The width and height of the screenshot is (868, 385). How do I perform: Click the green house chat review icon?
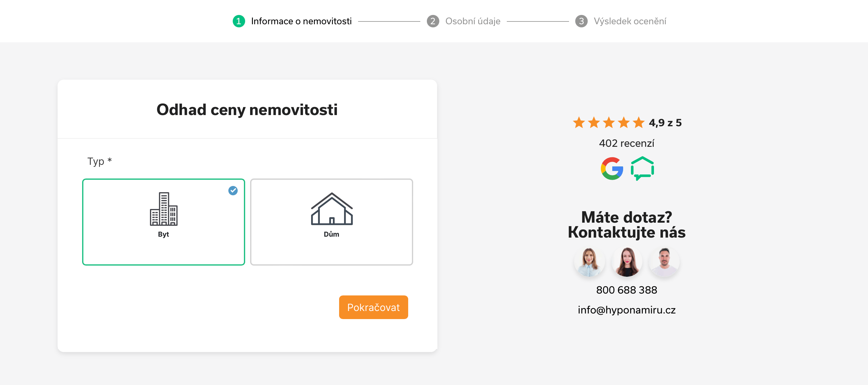(642, 169)
